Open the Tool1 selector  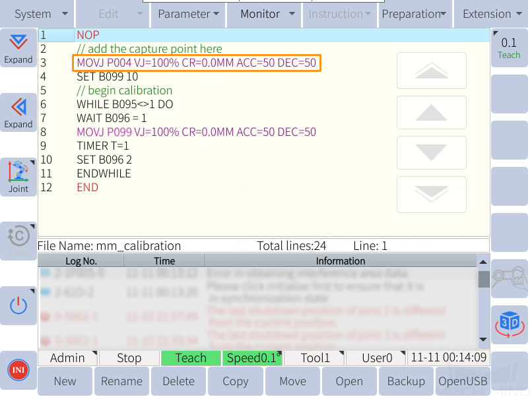tap(314, 358)
